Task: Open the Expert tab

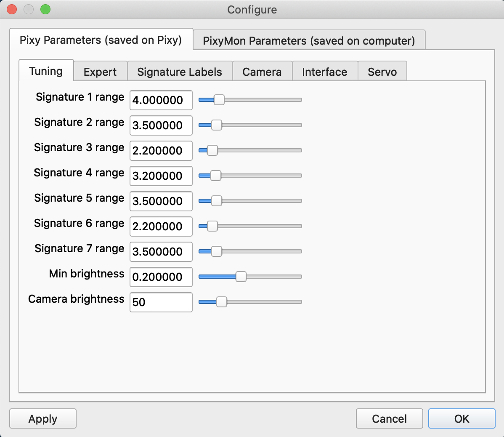Action: point(100,72)
